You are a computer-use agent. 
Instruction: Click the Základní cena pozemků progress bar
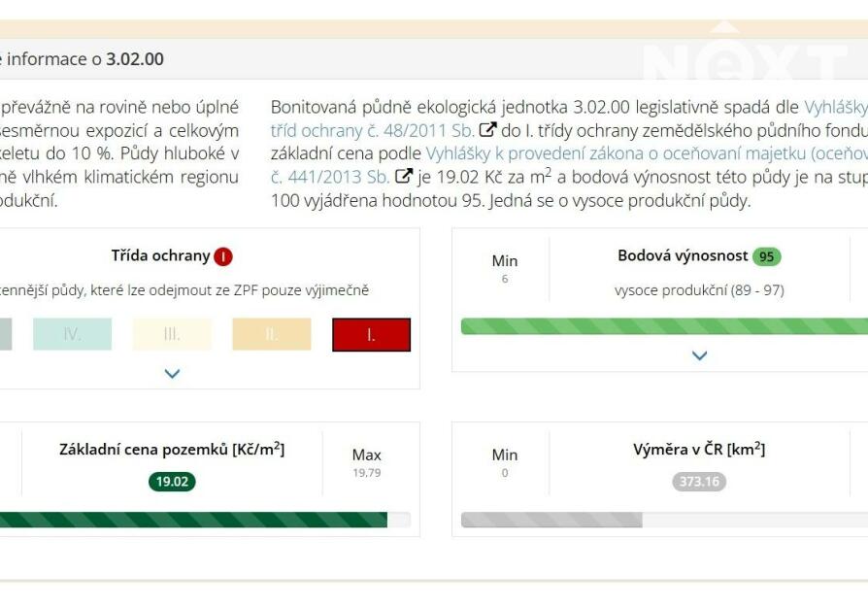click(194, 520)
